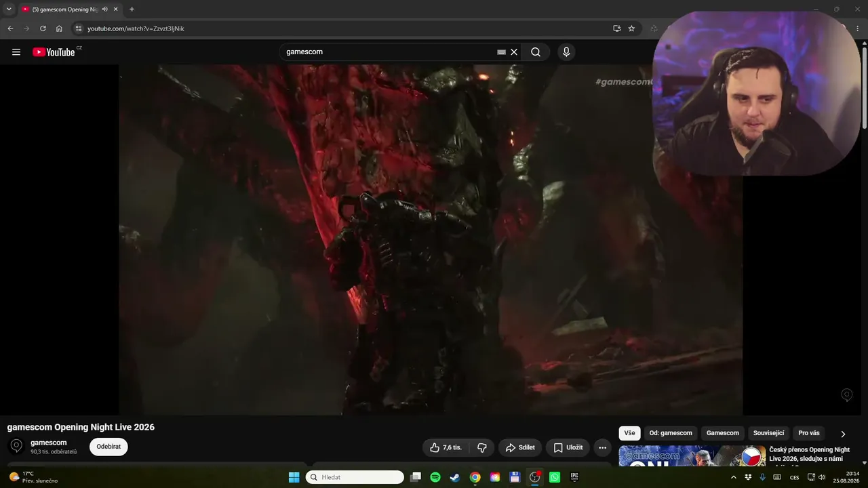Image resolution: width=868 pixels, height=488 pixels.
Task: Switch the CES keyboard language
Action: point(794,477)
